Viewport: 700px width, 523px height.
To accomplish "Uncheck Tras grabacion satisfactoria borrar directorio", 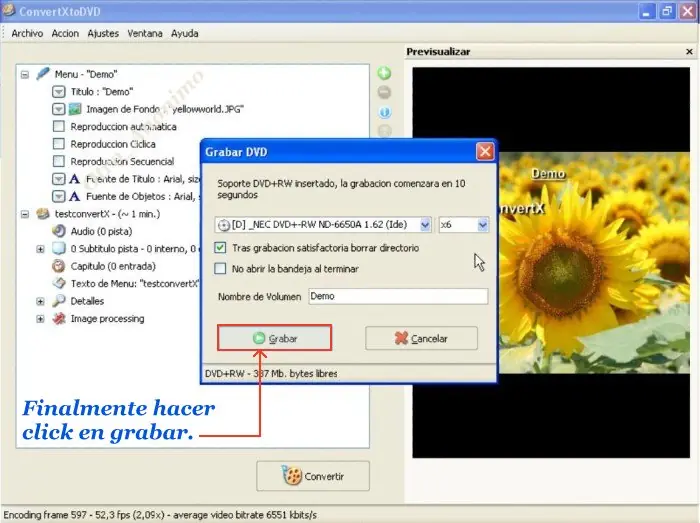I will tap(221, 248).
